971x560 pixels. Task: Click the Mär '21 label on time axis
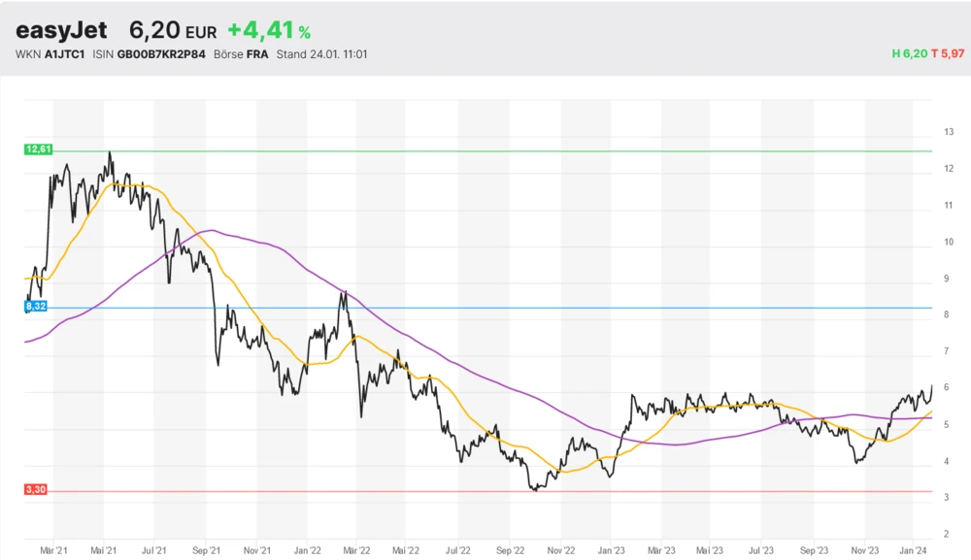click(x=53, y=548)
